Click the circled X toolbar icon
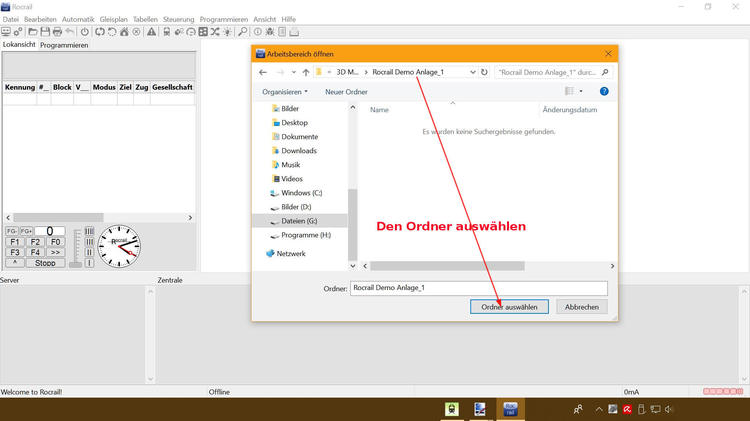The height and width of the screenshot is (421, 750). (136, 32)
